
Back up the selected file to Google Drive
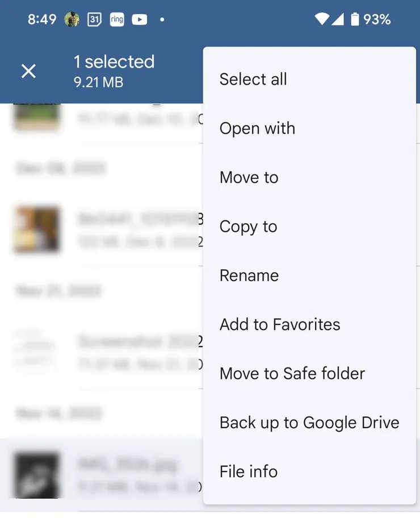(309, 422)
